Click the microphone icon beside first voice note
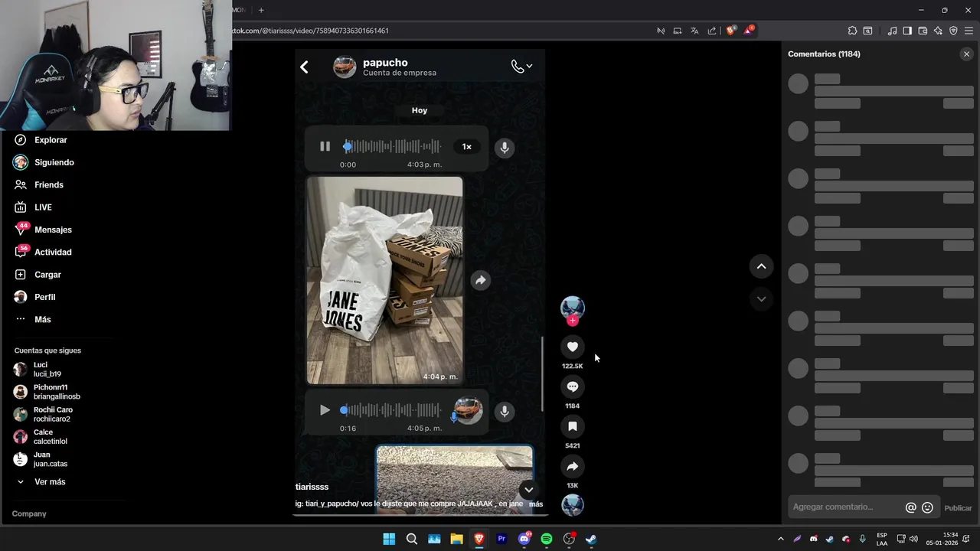The image size is (980, 551). tap(505, 148)
